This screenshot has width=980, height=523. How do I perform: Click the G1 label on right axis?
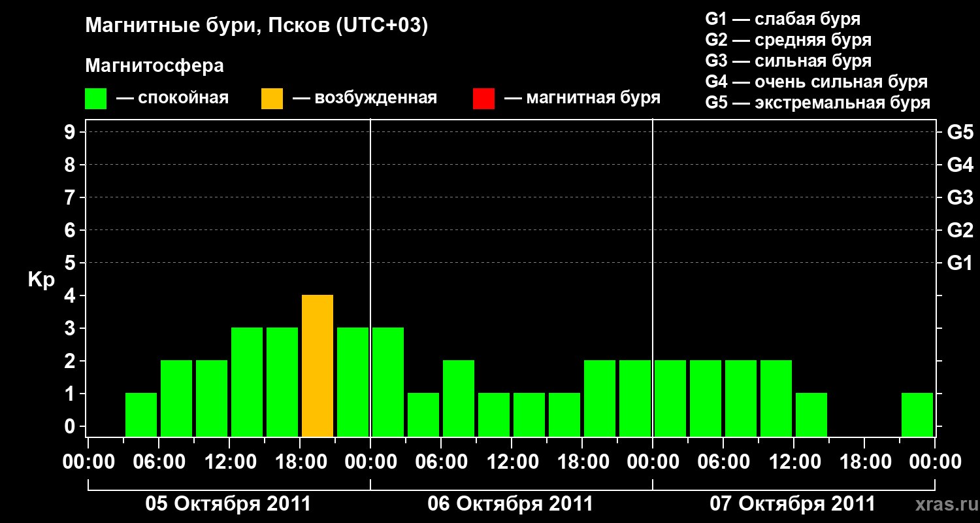960,263
